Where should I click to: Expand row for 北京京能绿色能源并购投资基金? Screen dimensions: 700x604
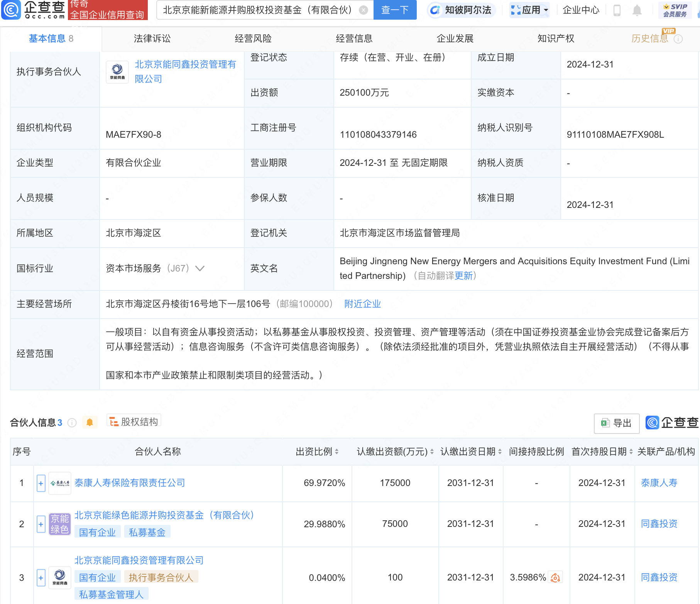point(41,524)
